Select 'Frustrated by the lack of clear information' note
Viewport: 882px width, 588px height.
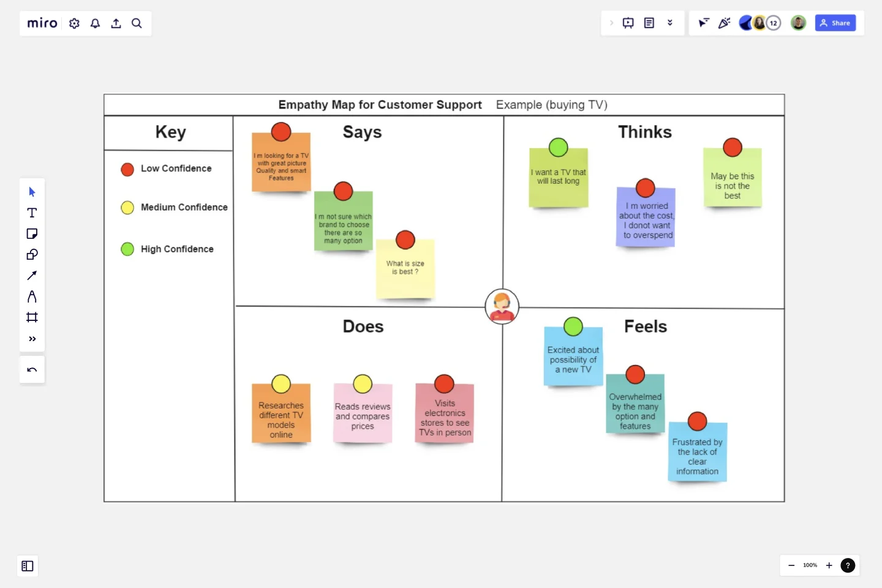[698, 452]
